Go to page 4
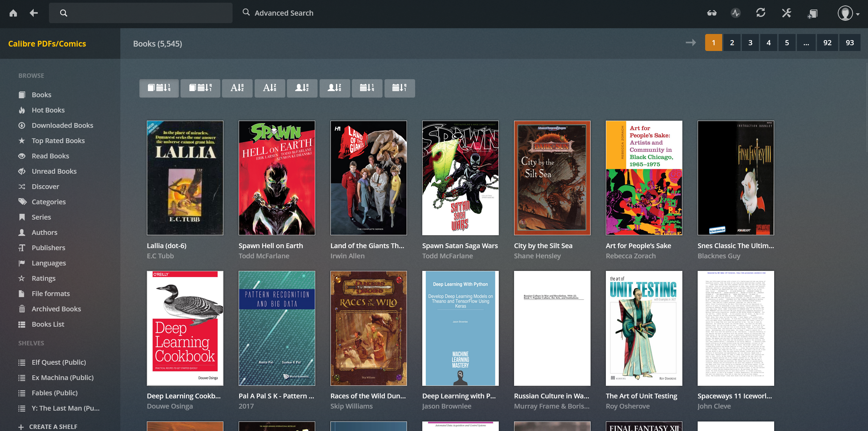 point(769,42)
